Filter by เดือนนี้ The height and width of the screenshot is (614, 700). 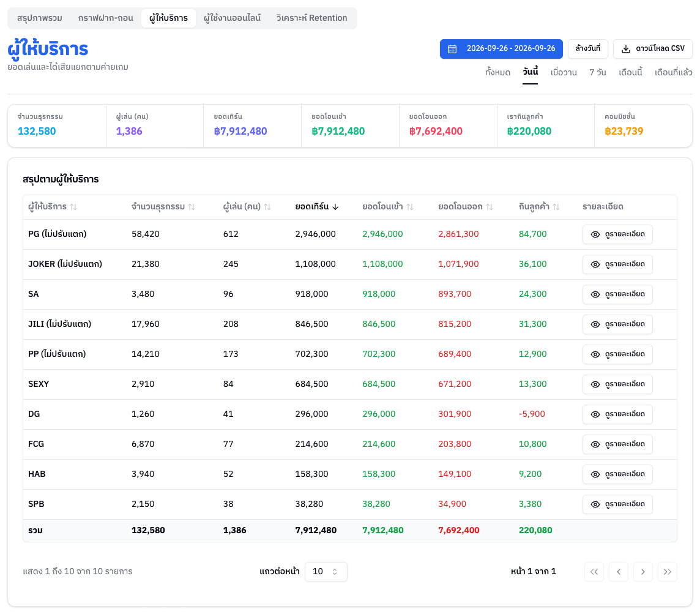[630, 72]
